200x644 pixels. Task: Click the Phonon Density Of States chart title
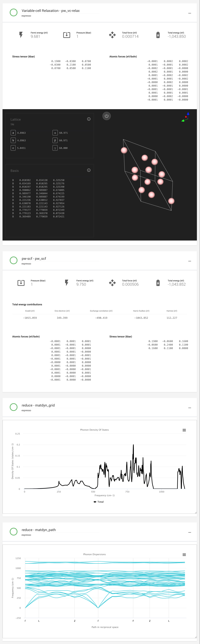tap(94, 430)
